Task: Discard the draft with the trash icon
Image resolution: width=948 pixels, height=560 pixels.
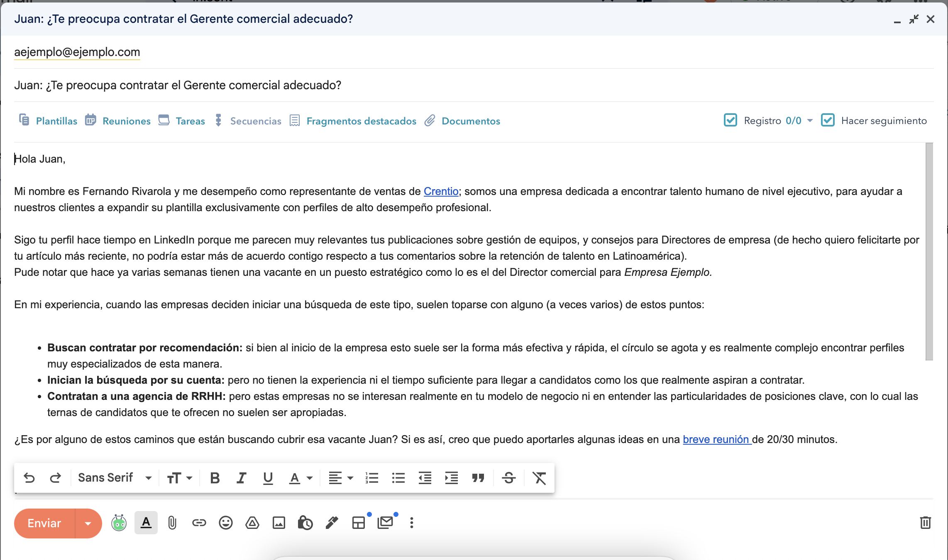Action: pyautogui.click(x=926, y=523)
